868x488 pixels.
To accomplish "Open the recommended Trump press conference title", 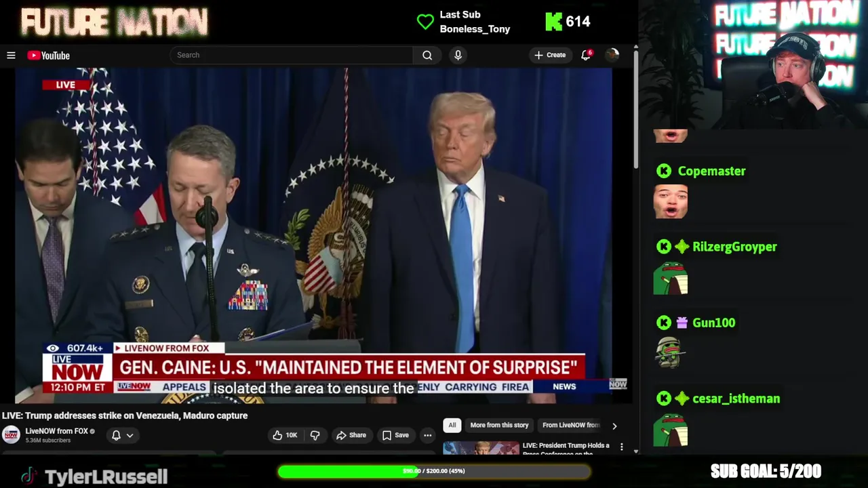I will pos(566,449).
